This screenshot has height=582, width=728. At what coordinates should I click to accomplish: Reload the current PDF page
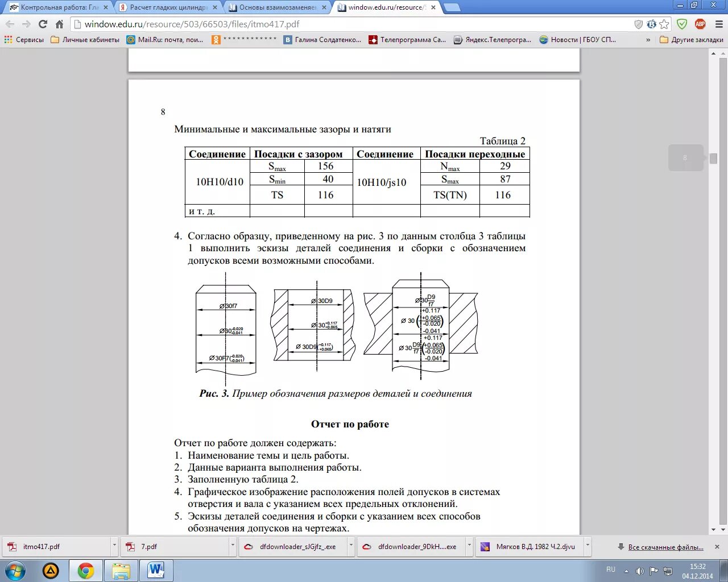[43, 24]
